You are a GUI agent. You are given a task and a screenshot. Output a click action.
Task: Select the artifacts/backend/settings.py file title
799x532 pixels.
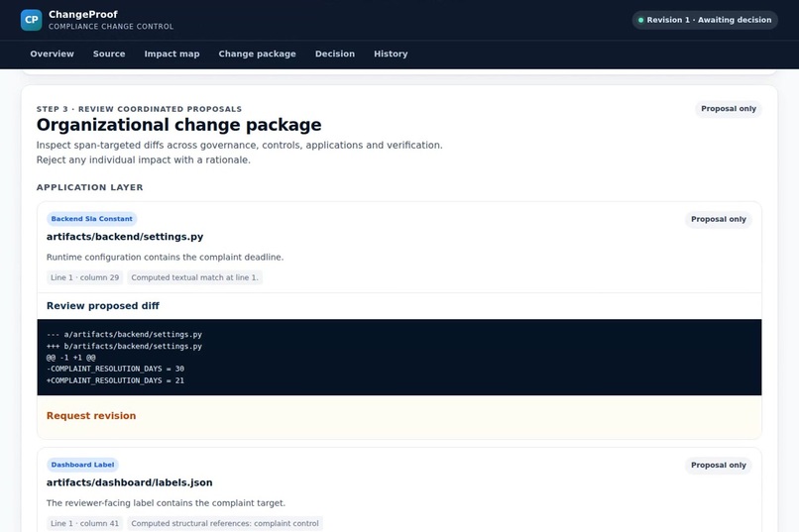pos(125,237)
